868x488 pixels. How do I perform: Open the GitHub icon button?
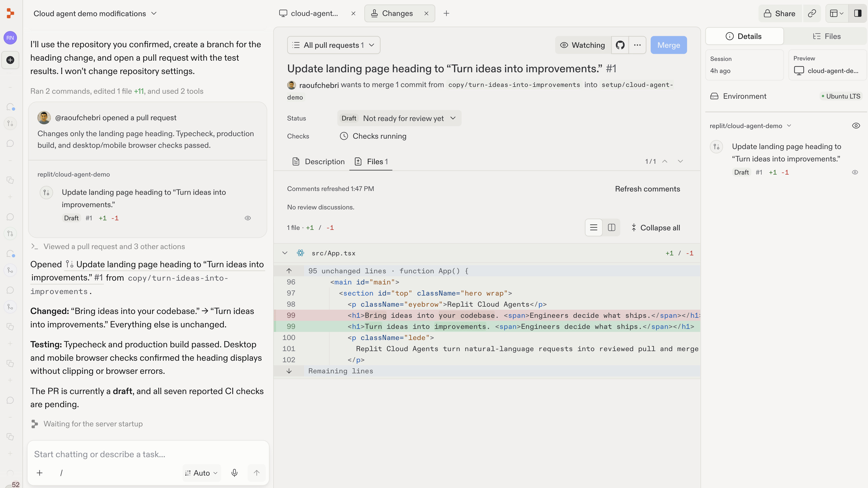click(x=620, y=45)
